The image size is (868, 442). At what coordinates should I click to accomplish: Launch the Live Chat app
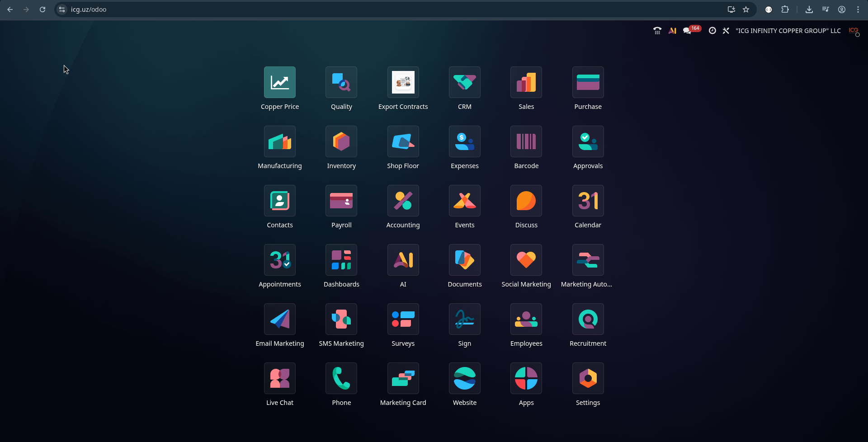click(280, 378)
